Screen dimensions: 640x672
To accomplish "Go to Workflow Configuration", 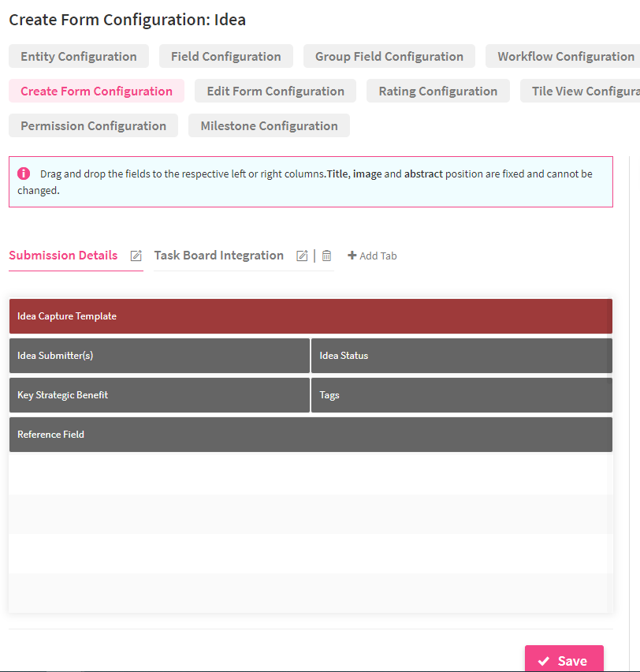I will point(565,57).
